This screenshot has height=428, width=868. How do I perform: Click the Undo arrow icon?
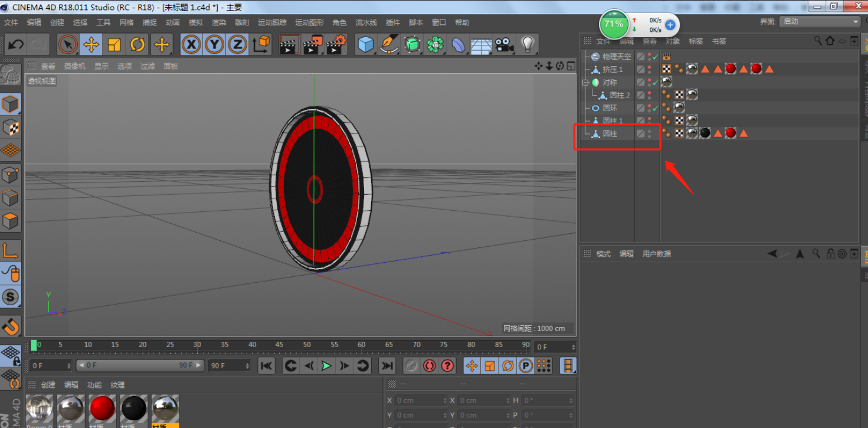click(16, 44)
